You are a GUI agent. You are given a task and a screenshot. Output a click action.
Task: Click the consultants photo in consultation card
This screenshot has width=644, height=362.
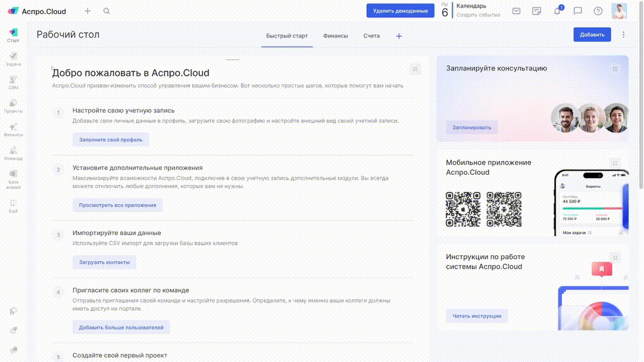tap(590, 118)
